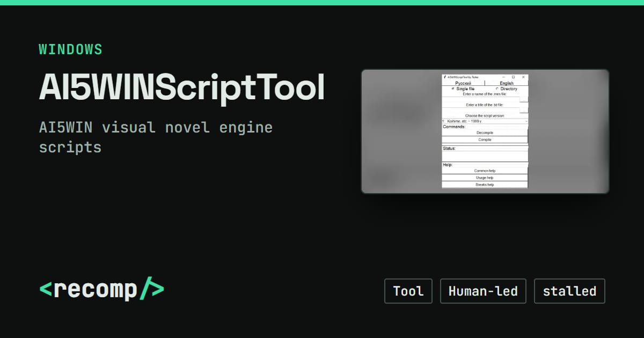The width and height of the screenshot is (644, 338).
Task: Click the WINDOWS platform label
Action: tap(70, 49)
